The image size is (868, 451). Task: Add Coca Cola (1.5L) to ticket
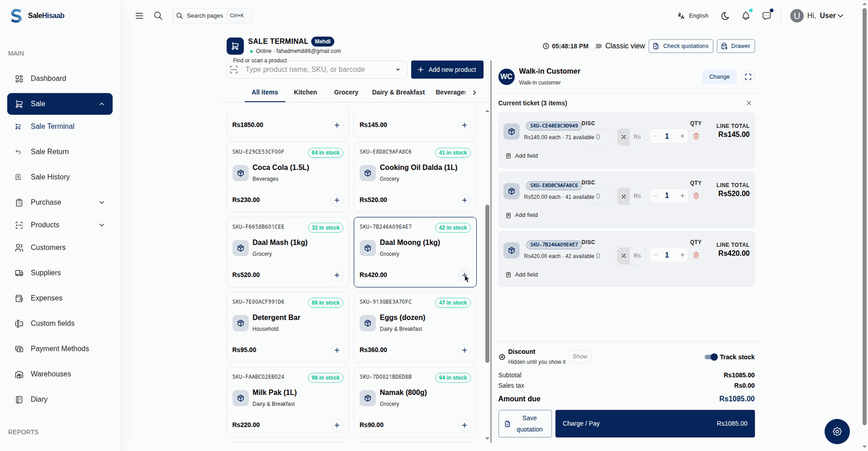(x=337, y=200)
